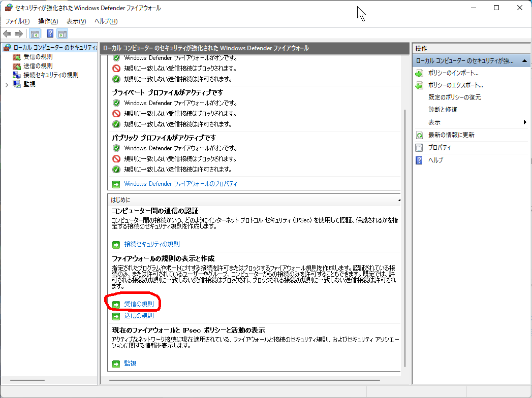The height and width of the screenshot is (398, 532).
Task: Click the back arrow toolbar icon
Action: click(x=7, y=34)
